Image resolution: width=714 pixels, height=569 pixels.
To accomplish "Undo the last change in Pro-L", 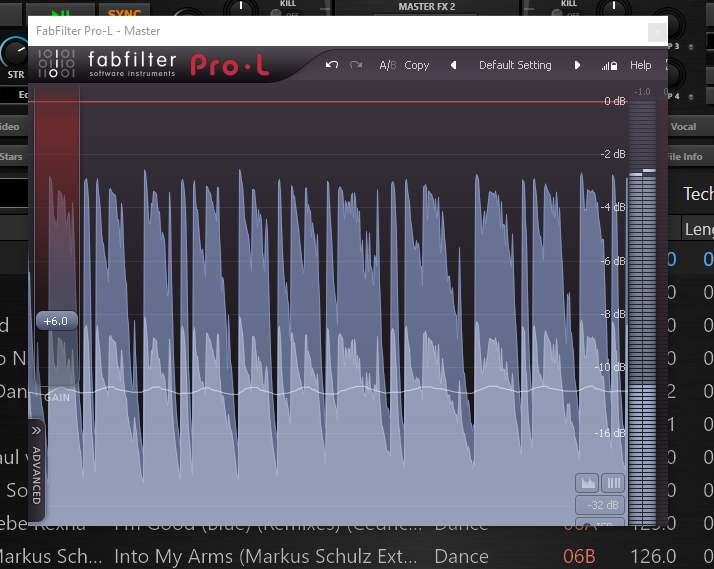I will (x=332, y=65).
